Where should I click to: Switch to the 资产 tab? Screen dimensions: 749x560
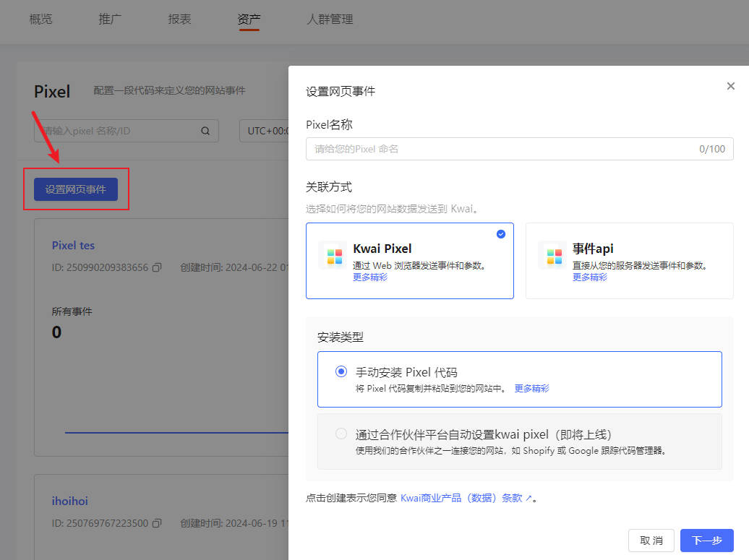[249, 20]
